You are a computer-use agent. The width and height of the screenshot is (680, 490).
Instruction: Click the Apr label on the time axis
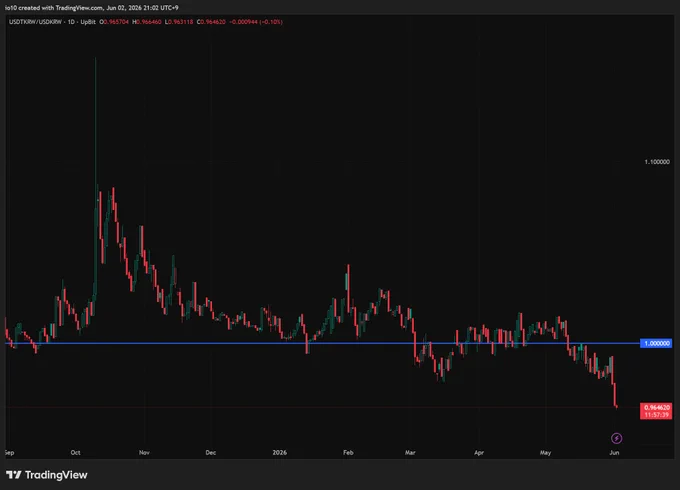tap(479, 452)
